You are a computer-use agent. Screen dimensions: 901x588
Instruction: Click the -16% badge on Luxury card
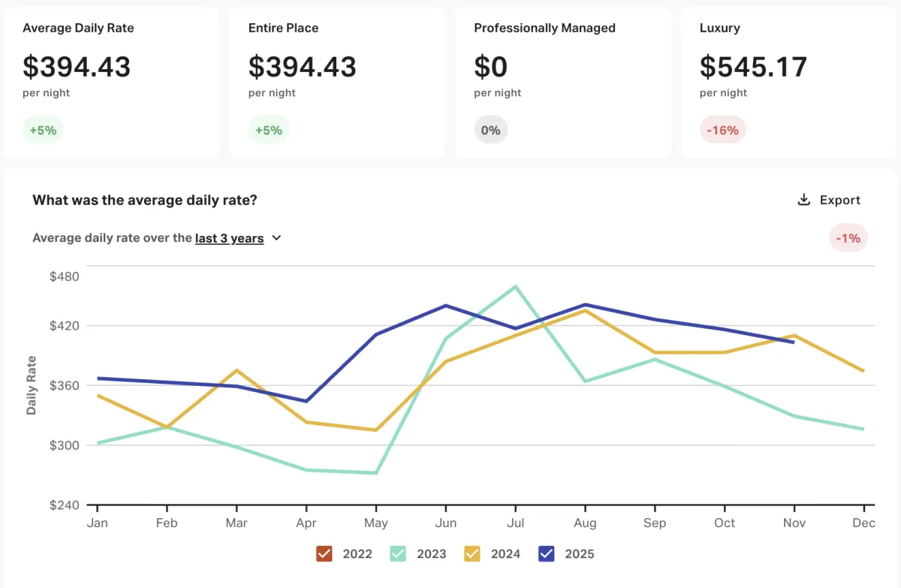(723, 130)
